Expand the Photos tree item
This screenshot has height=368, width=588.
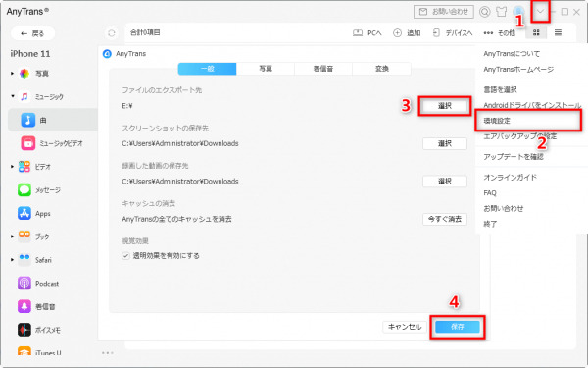tap(13, 74)
